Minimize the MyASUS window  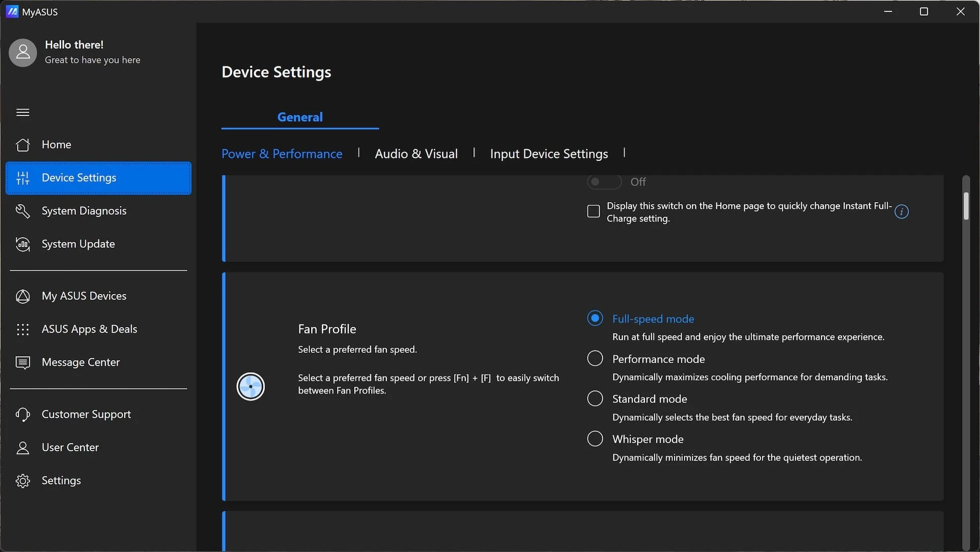click(888, 11)
